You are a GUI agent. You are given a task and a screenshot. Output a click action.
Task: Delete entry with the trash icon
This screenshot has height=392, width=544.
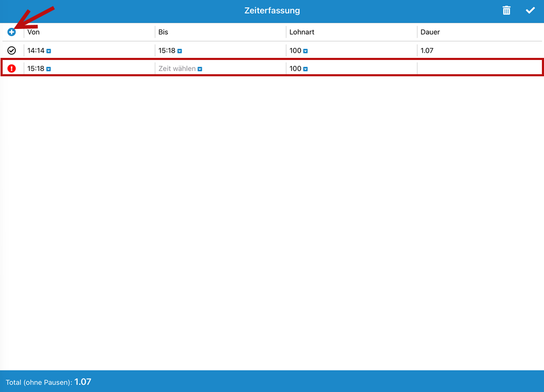506,11
